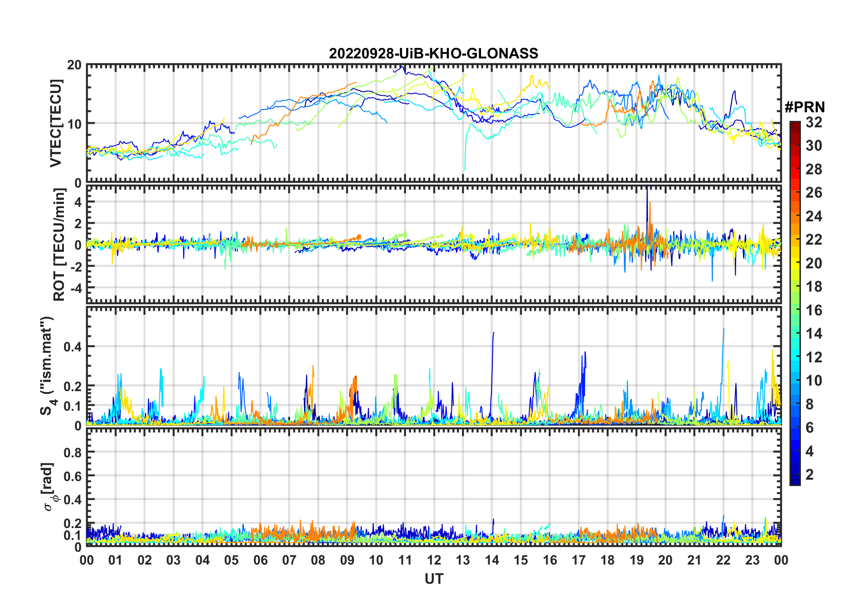868x607 pixels.
Task: Select the VTEC[TECU] y-axis label
Action: 56,123
